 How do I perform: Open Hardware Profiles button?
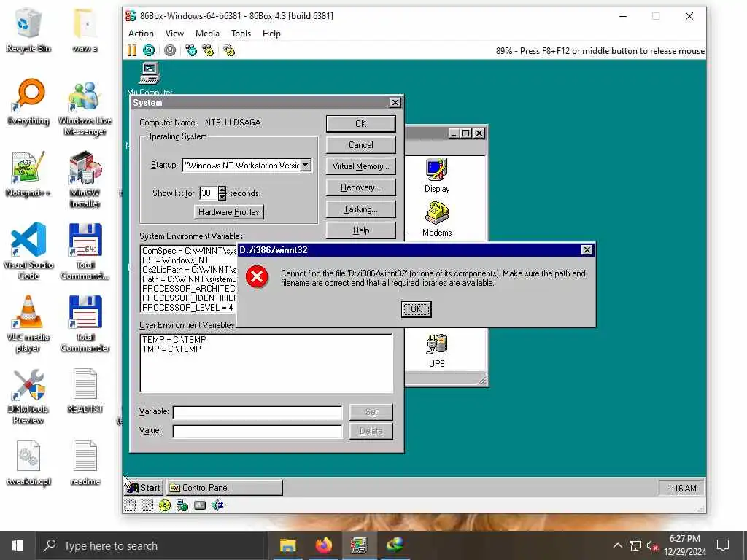click(228, 212)
